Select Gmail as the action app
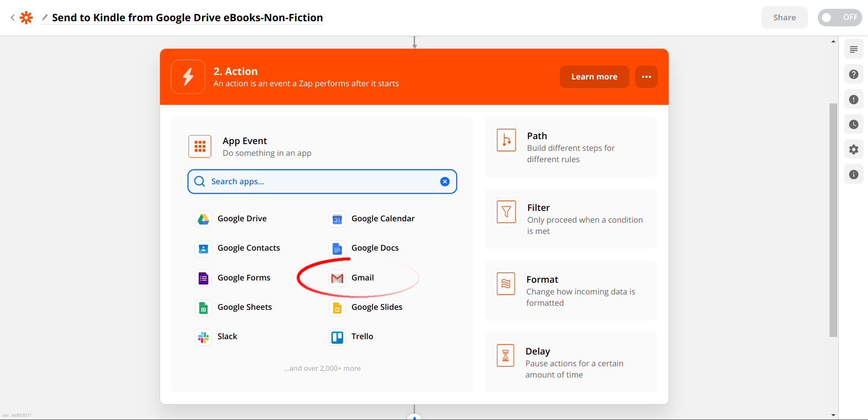The image size is (868, 420). point(362,278)
